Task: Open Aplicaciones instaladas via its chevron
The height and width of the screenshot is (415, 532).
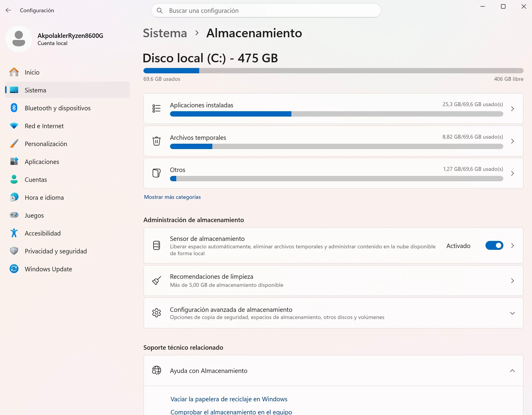Action: coord(512,109)
